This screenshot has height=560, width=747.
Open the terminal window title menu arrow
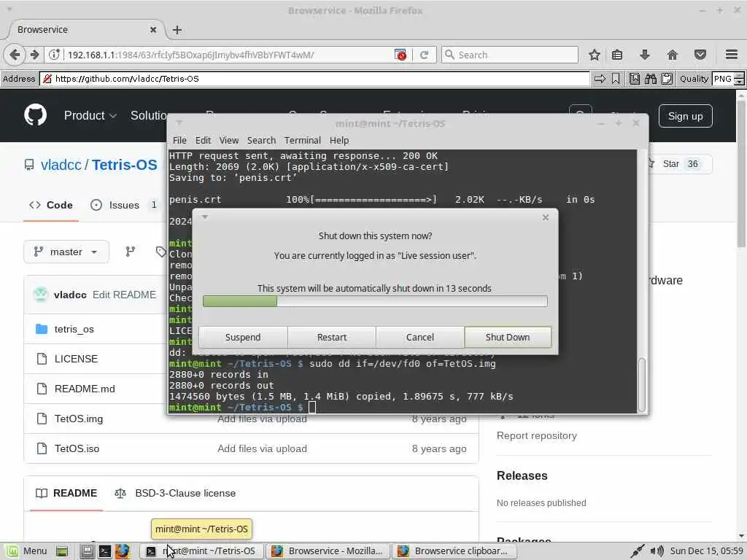coord(179,122)
